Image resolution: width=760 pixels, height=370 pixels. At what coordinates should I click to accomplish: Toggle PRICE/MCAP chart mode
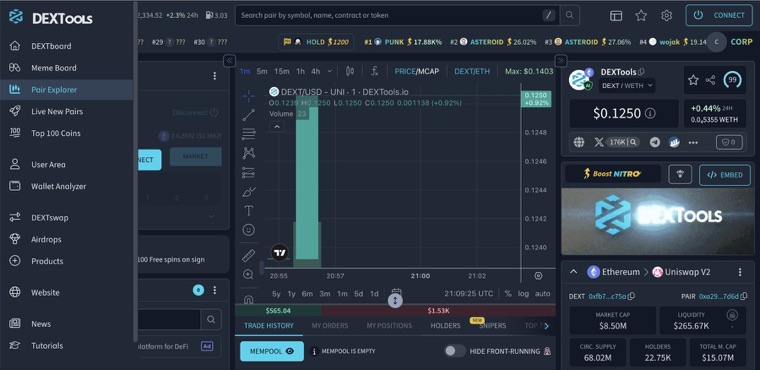(x=416, y=71)
